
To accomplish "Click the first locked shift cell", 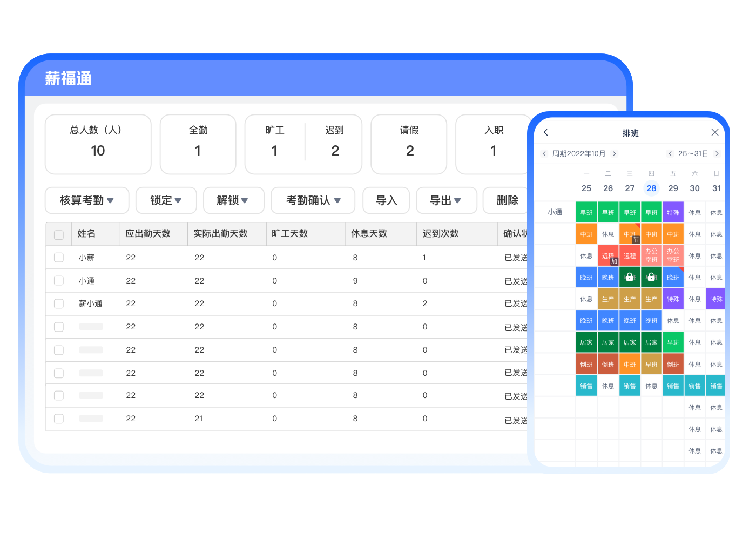I will click(630, 277).
